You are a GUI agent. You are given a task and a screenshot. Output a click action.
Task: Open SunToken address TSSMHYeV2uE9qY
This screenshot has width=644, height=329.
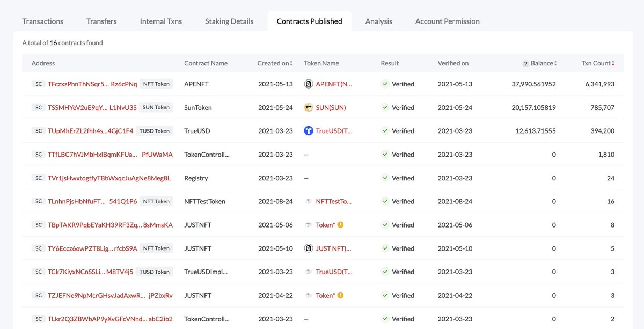point(92,107)
